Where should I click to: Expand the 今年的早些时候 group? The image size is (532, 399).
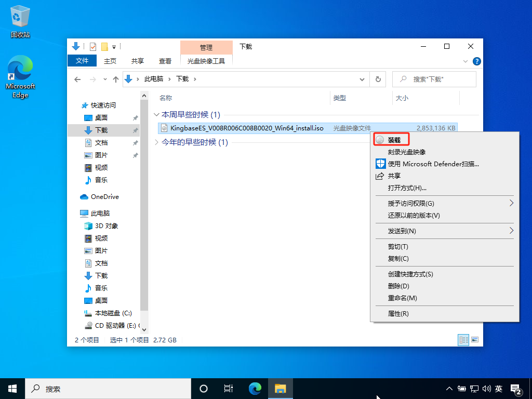[157, 142]
